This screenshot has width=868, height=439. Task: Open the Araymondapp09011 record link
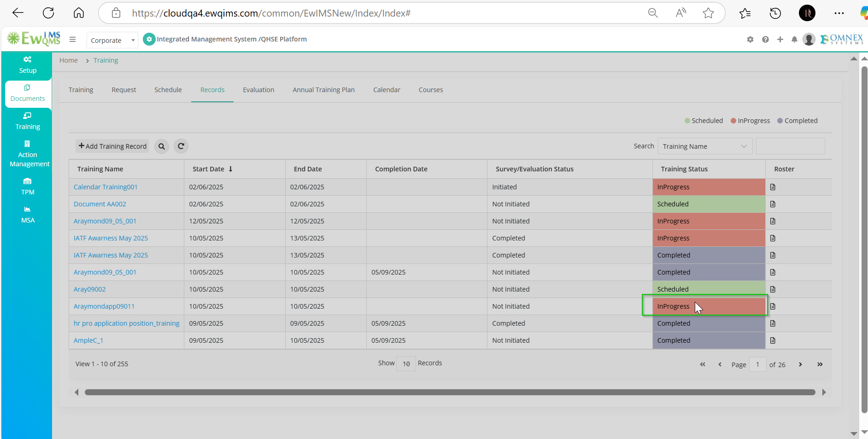(104, 306)
